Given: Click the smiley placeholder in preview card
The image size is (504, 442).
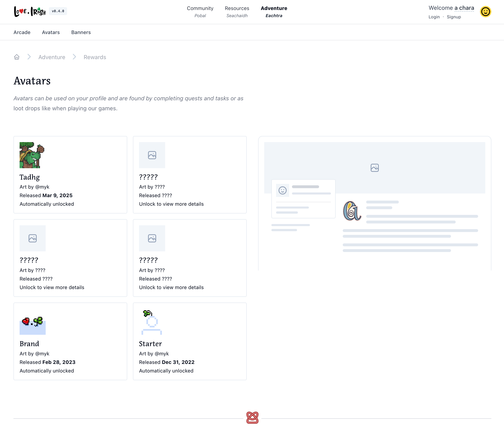Looking at the screenshot, I should click(282, 190).
